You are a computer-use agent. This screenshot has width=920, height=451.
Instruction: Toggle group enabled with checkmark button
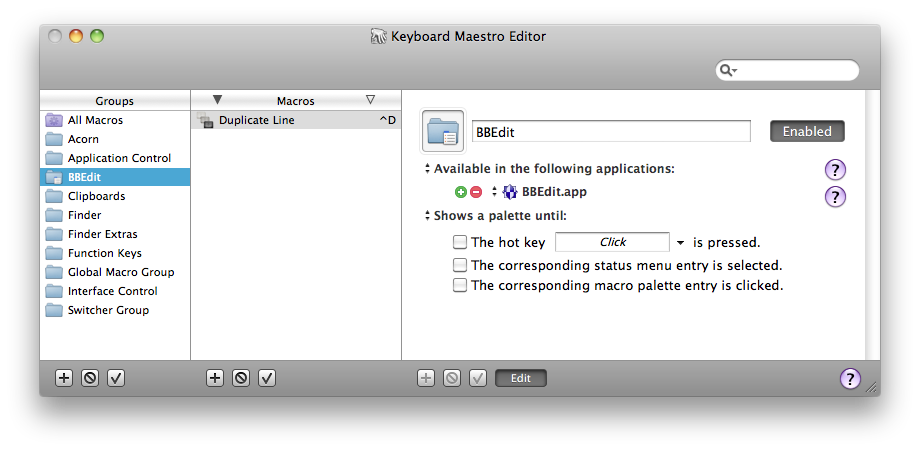116,378
